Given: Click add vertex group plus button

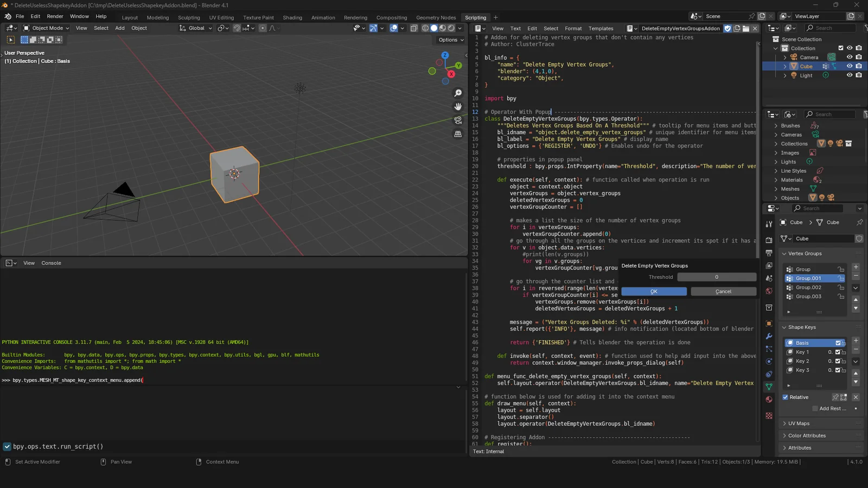Looking at the screenshot, I should point(856,267).
